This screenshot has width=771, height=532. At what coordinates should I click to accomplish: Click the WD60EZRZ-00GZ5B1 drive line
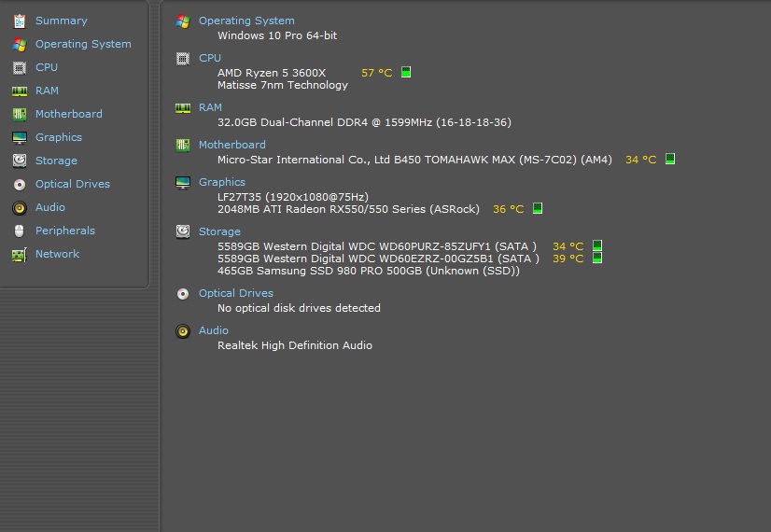pyautogui.click(x=378, y=259)
